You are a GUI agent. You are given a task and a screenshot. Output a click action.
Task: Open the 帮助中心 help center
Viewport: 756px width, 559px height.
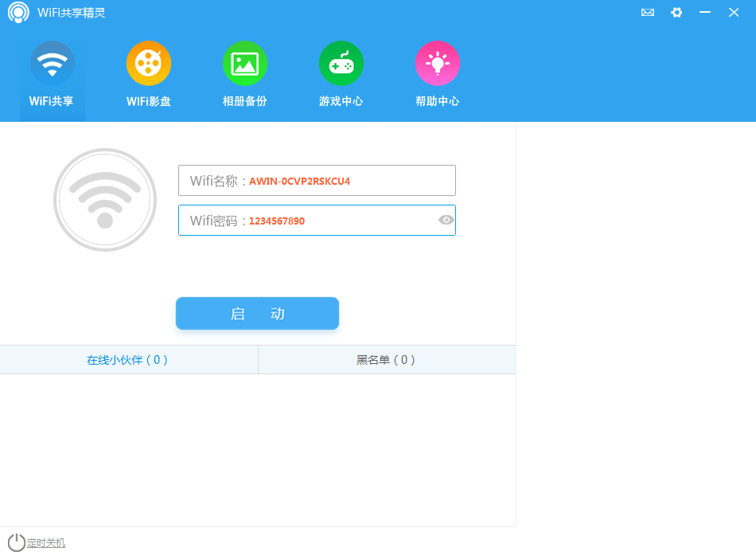pos(437,73)
